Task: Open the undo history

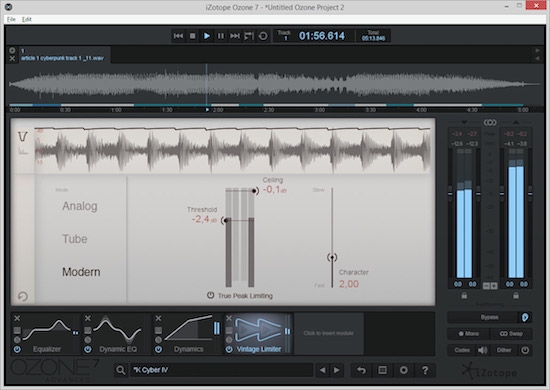Action: [361, 370]
